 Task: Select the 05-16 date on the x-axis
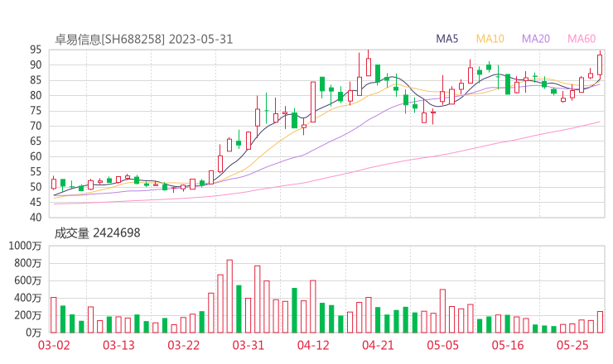point(508,345)
